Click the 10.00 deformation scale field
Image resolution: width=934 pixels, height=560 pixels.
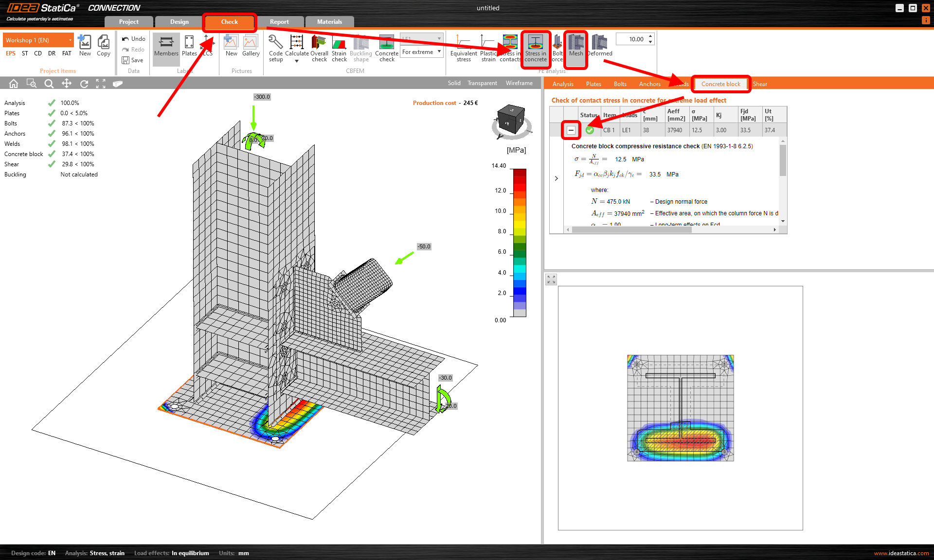pyautogui.click(x=631, y=39)
